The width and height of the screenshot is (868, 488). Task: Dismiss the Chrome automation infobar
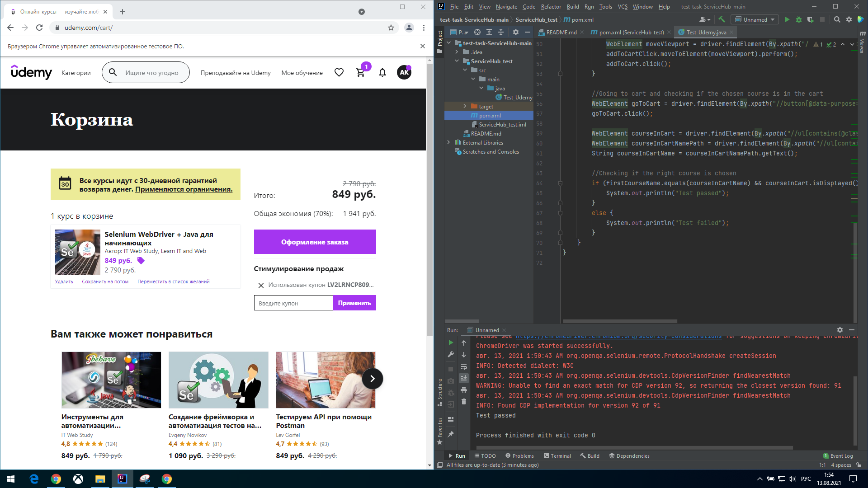[423, 46]
